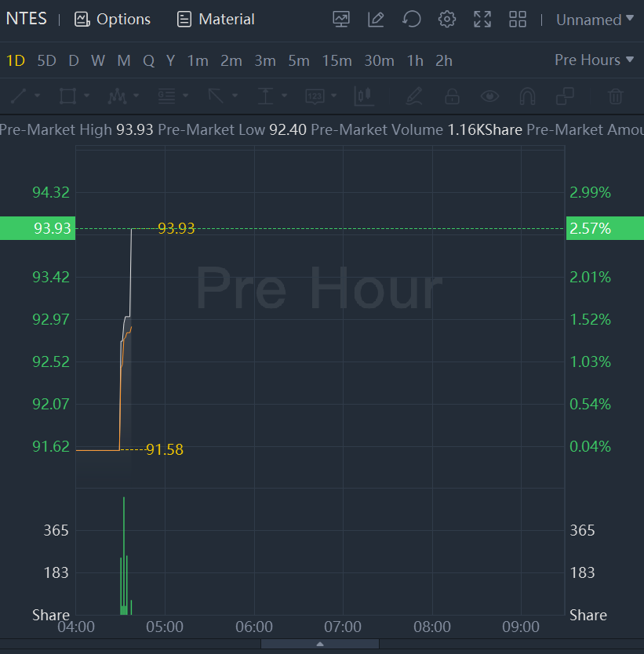The width and height of the screenshot is (644, 654).
Task: Open chart settings gear icon
Action: pos(447,20)
